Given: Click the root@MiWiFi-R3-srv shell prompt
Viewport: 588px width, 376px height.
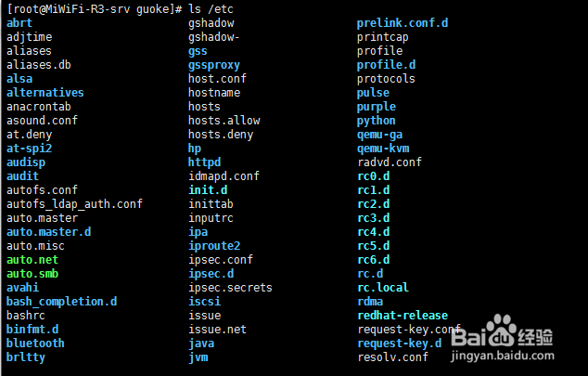Looking at the screenshot, I should coord(93,8).
